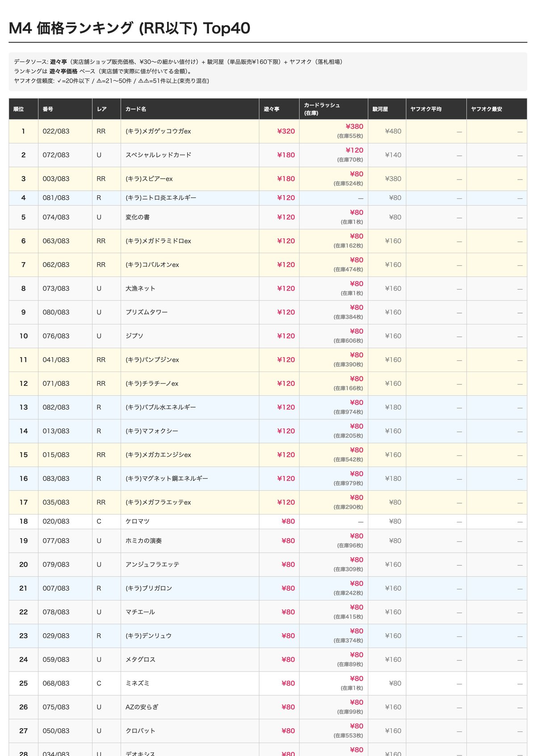The height and width of the screenshot is (756, 536).
Task: Click card name (キラ)メガゲッコウガex
Action: click(x=158, y=131)
